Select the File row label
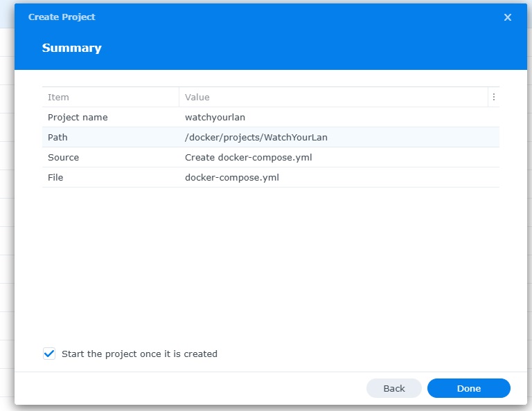 pyautogui.click(x=55, y=178)
